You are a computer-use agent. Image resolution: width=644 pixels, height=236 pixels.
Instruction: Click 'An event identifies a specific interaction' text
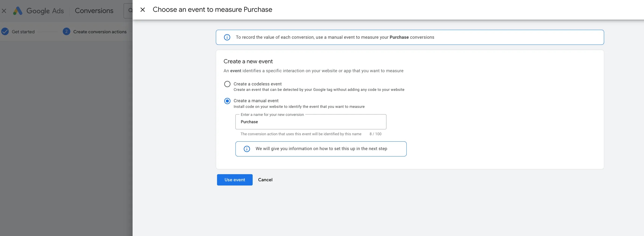coord(313,71)
